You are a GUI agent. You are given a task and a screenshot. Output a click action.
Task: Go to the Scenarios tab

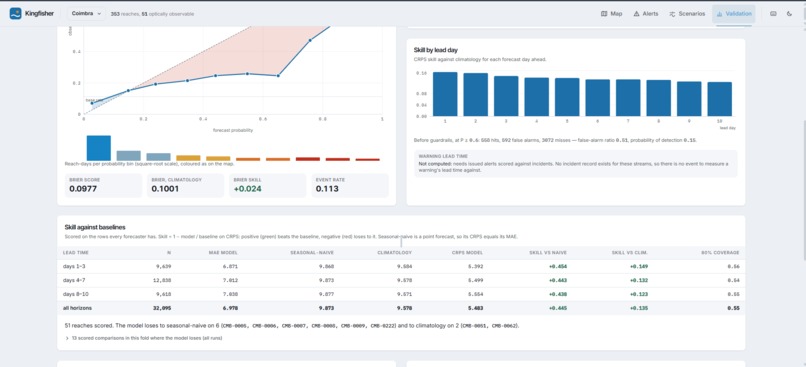687,14
